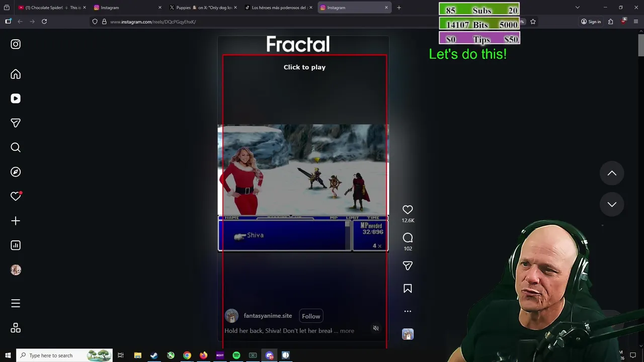
Task: Switch to Puppies on X tab
Action: (204, 8)
